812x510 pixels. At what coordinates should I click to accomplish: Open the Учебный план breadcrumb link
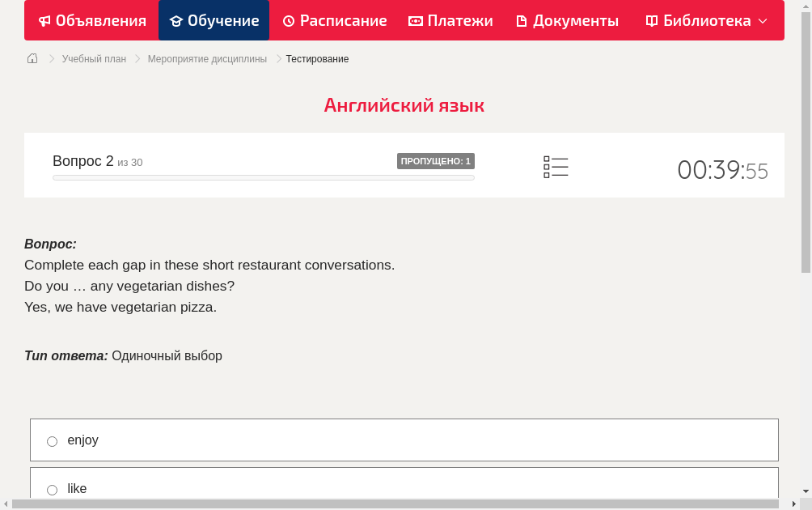[94, 58]
